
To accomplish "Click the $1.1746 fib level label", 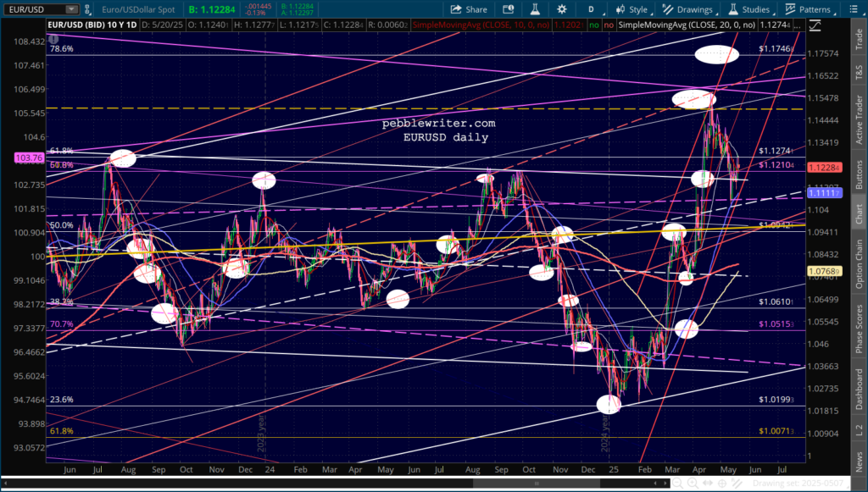I will coord(776,49).
